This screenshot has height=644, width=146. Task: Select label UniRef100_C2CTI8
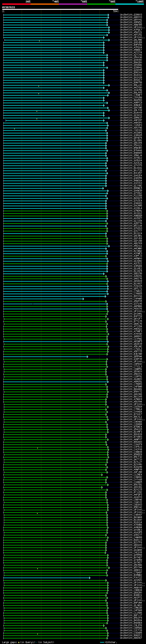(131, 630)
